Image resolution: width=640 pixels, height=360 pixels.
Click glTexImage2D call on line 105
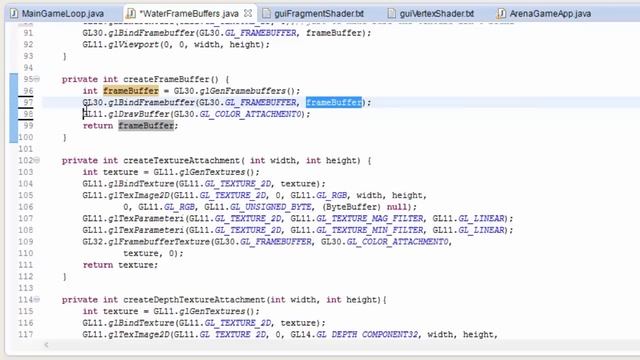pyautogui.click(x=139, y=195)
